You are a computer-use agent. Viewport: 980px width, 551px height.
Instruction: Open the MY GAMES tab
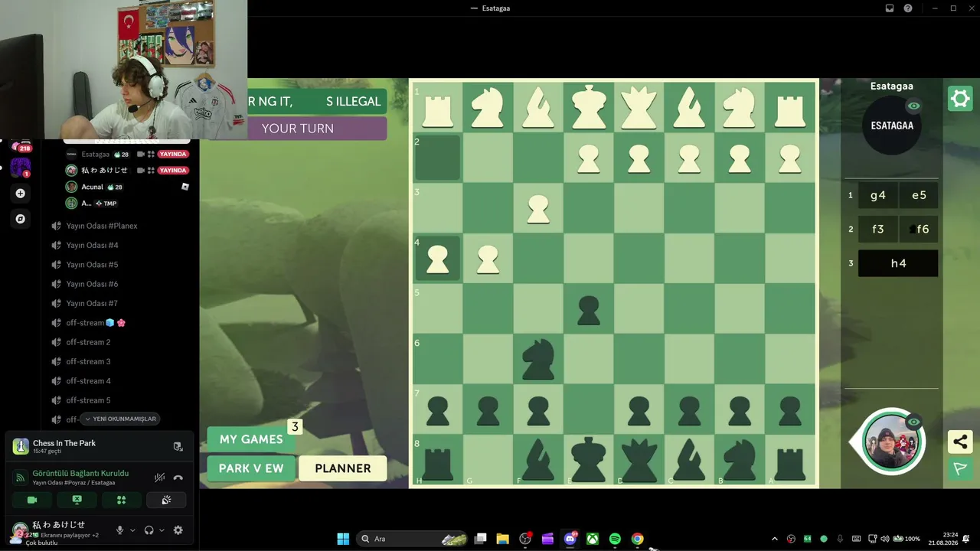pyautogui.click(x=251, y=439)
